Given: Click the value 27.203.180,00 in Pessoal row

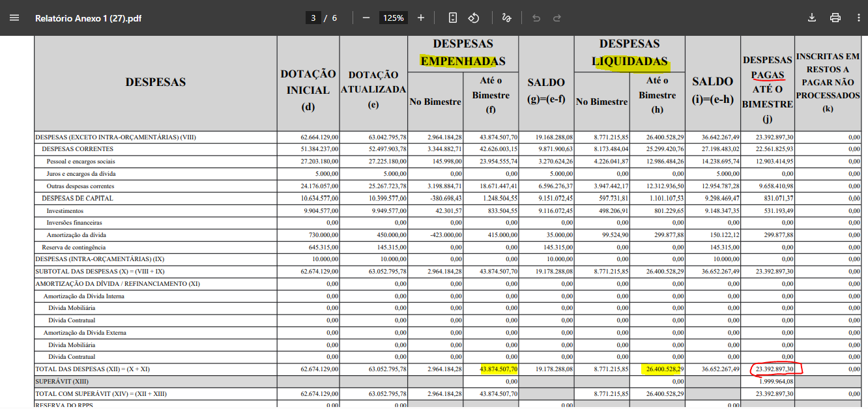Looking at the screenshot, I should point(319,162).
